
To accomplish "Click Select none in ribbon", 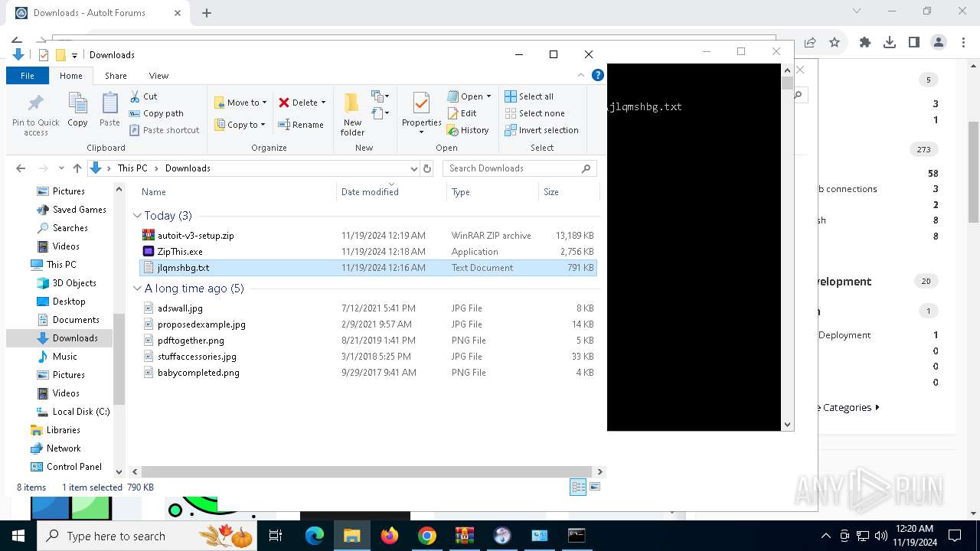I will pos(534,113).
